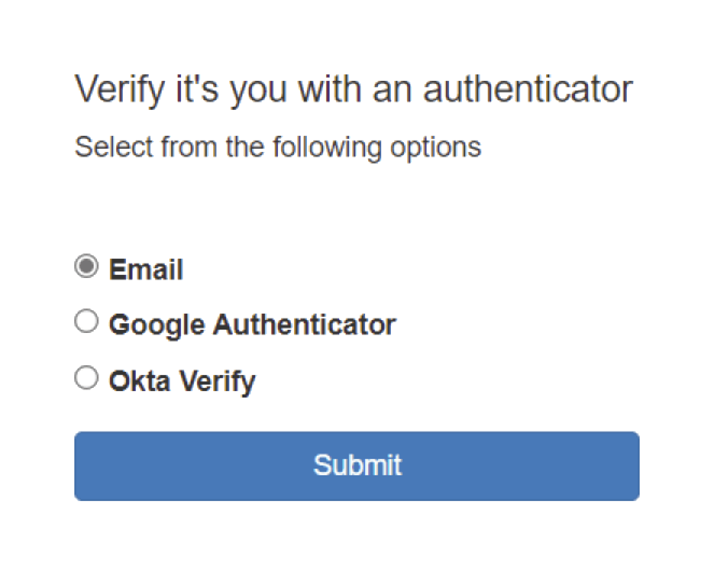Click the unselected Okta Verify circle
Viewport: 728px width, 570px height.
86,377
